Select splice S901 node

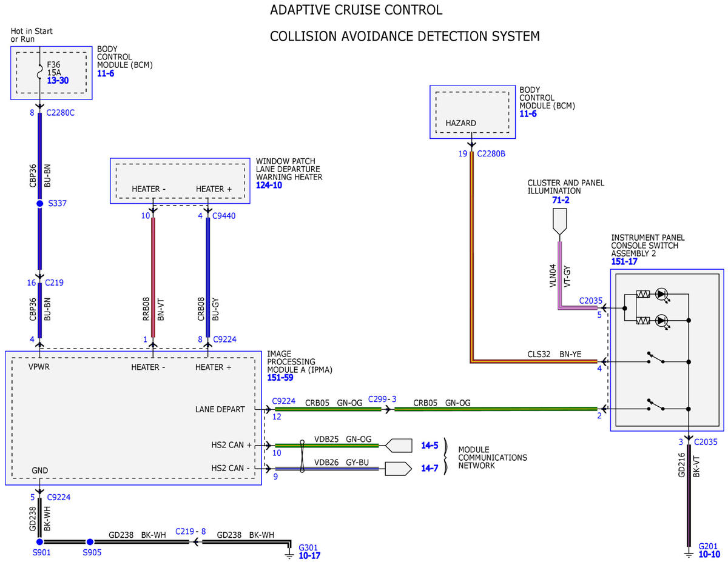pos(40,541)
